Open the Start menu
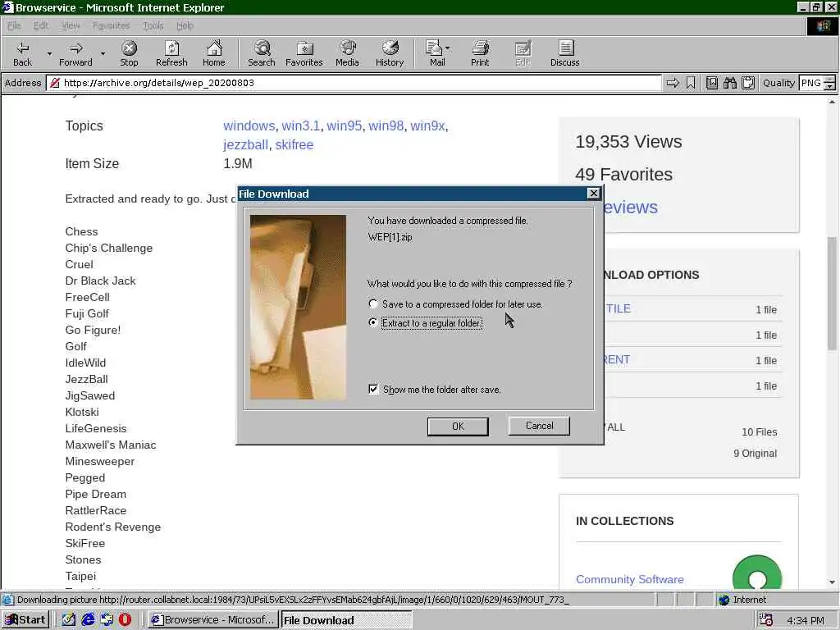 25,620
